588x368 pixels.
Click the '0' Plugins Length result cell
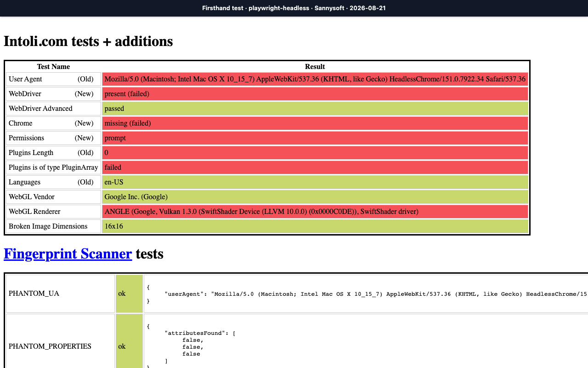click(315, 153)
